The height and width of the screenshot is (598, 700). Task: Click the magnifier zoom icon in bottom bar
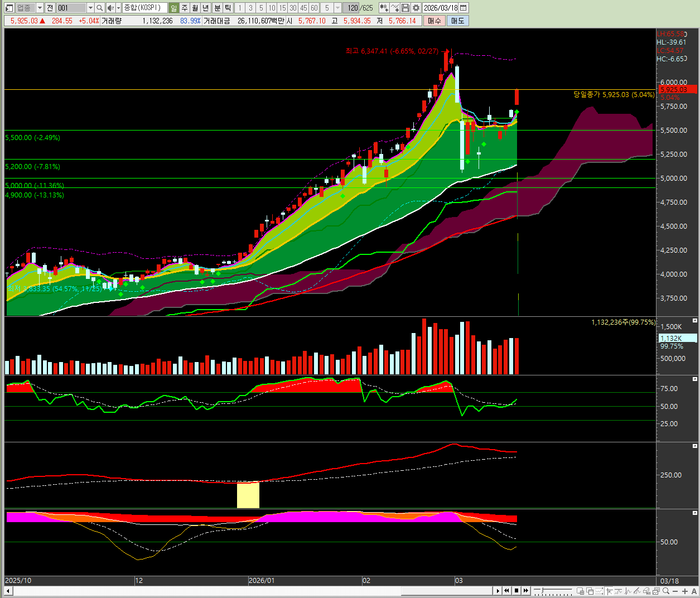tap(666, 591)
